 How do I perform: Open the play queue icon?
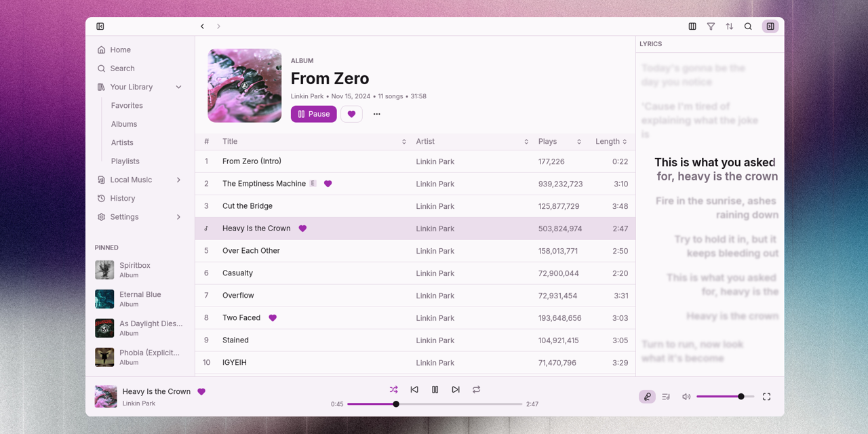(666, 397)
